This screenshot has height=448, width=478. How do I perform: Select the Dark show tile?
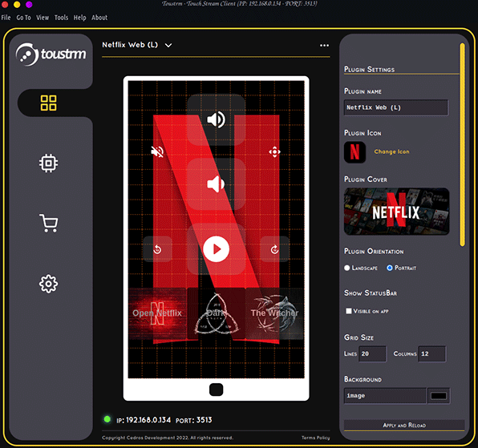(216, 313)
